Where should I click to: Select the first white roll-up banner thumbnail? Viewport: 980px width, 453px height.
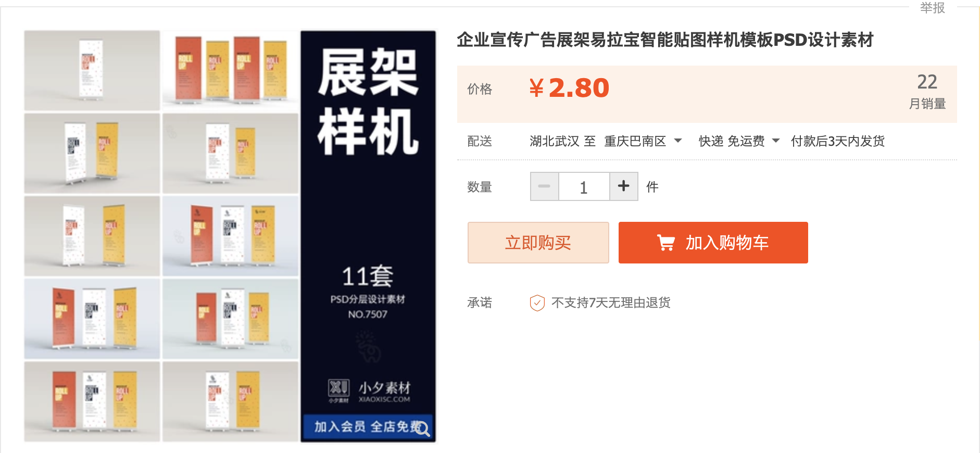92,70
